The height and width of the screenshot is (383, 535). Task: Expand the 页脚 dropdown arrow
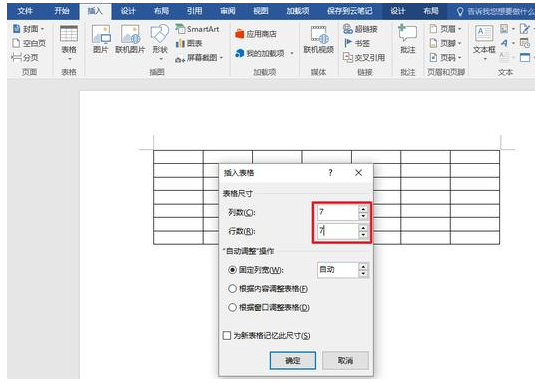460,43
